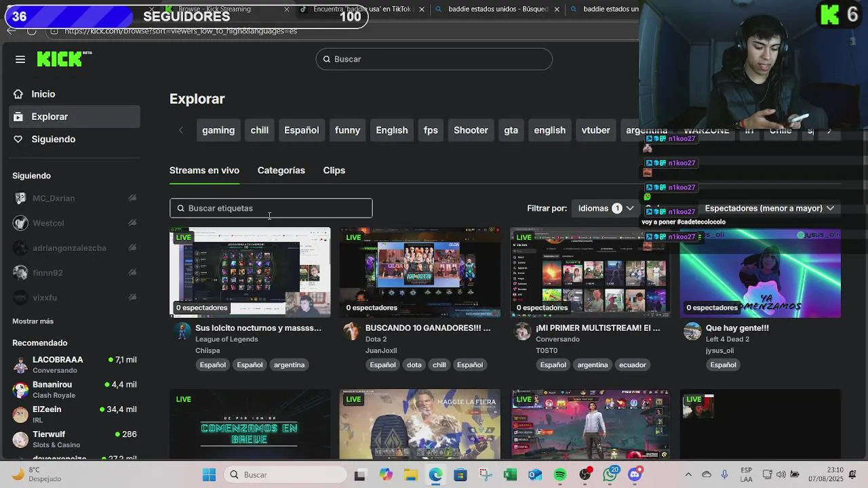
Task: Click Chiispa's channel avatar
Action: 182,331
